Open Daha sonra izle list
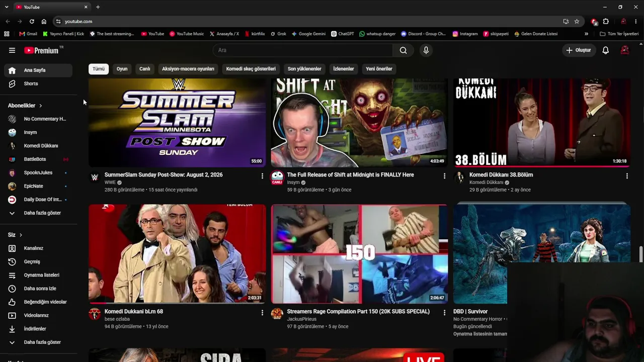 pyautogui.click(x=38, y=289)
